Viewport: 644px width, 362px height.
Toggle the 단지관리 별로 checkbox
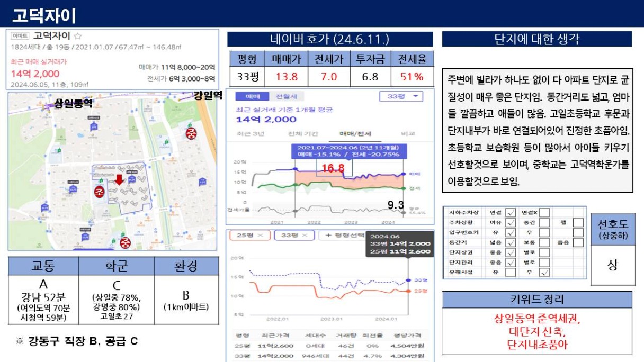(544, 263)
